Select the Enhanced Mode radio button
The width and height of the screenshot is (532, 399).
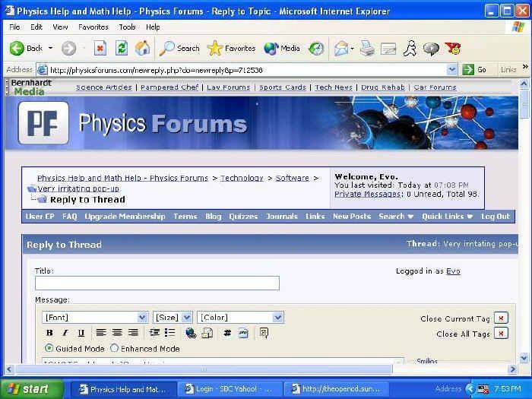tap(115, 349)
